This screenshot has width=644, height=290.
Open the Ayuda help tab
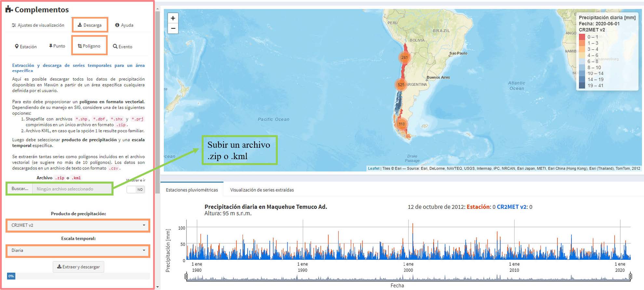click(124, 25)
